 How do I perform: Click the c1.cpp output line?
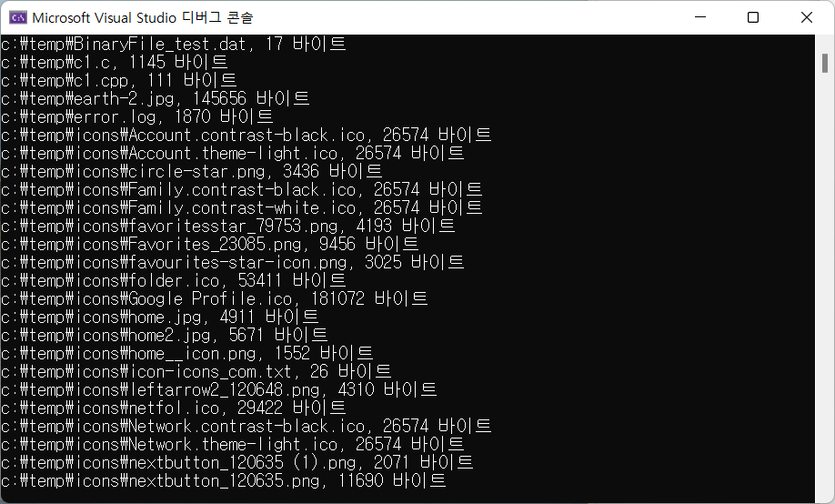119,80
